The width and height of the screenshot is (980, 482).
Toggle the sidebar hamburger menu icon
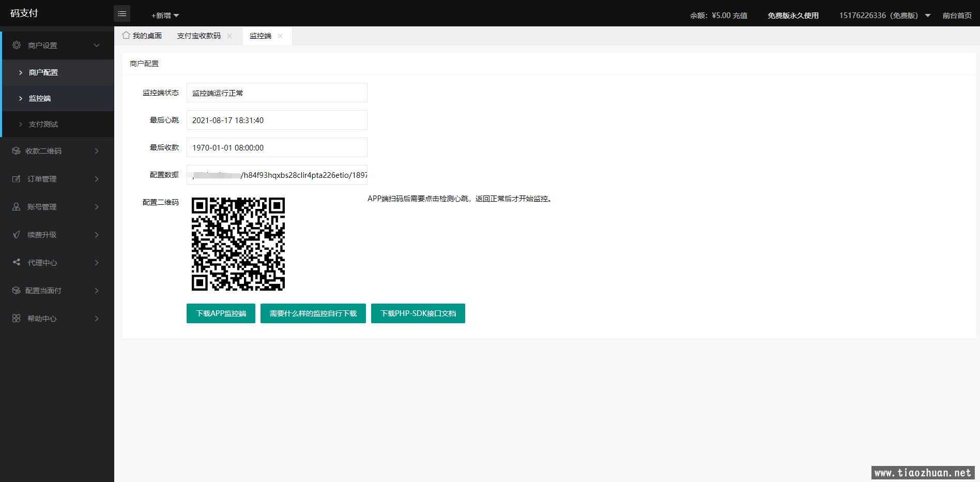pos(122,13)
